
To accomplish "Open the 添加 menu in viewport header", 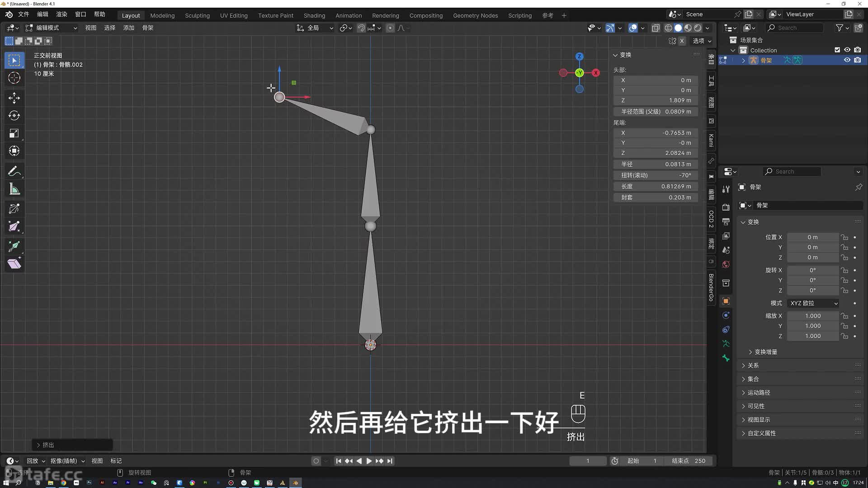I will coord(129,28).
